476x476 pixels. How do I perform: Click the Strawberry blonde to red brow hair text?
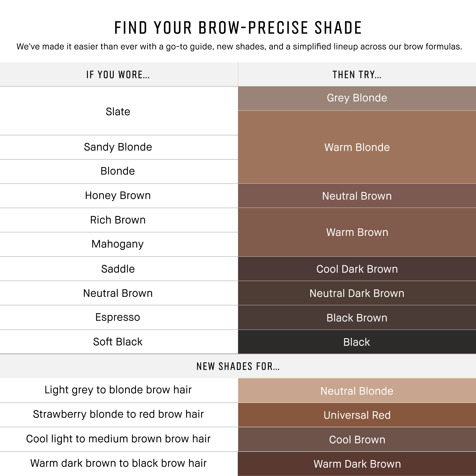(x=118, y=414)
